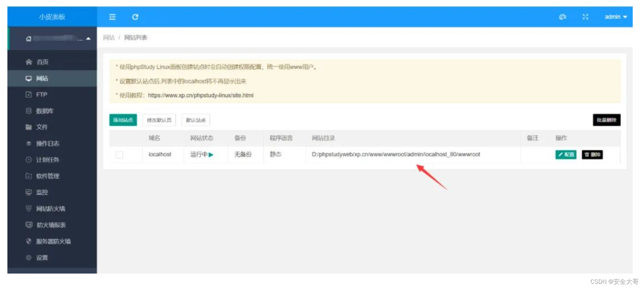This screenshot has width=644, height=288.
Task: Open 操作日志 menu item
Action: click(52, 143)
